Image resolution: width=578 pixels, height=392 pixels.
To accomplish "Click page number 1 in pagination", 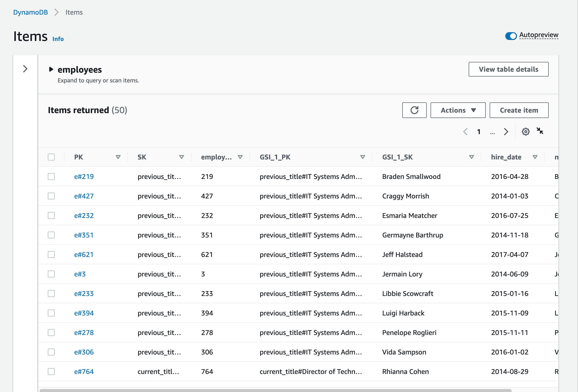I will point(478,132).
